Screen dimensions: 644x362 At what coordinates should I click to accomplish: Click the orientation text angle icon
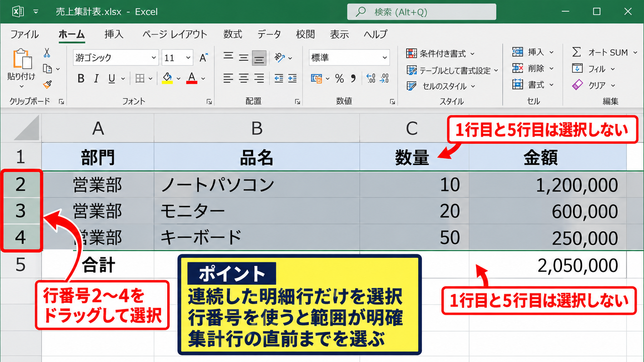tap(280, 58)
